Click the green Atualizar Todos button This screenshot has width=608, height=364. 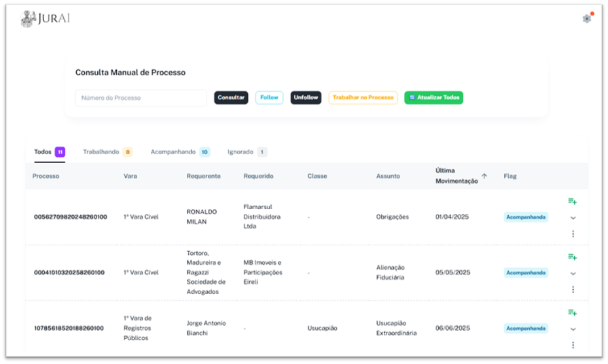(433, 98)
